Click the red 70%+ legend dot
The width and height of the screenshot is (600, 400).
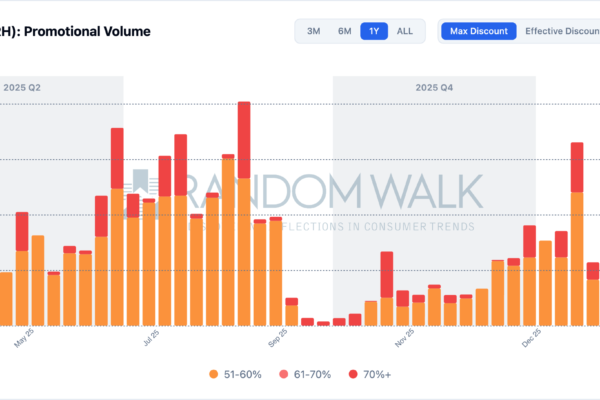353,373
